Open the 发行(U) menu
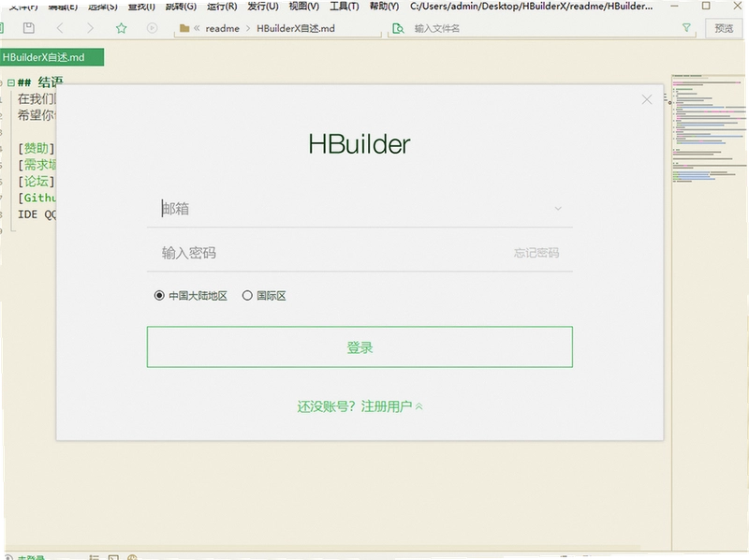The height and width of the screenshot is (560, 749). (263, 7)
